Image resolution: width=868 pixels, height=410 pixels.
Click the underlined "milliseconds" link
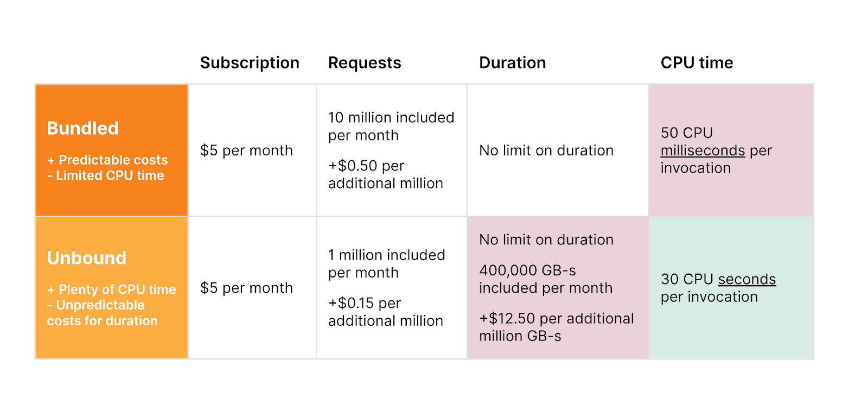click(703, 150)
